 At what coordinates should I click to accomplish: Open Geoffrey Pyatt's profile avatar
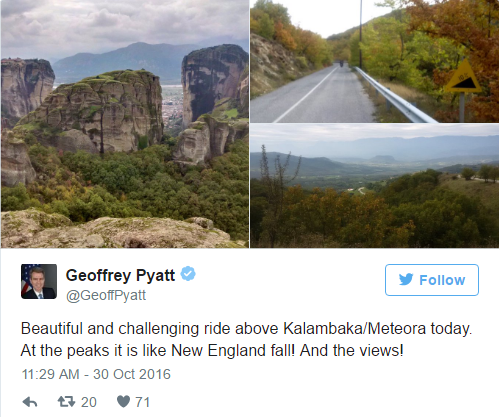click(39, 281)
